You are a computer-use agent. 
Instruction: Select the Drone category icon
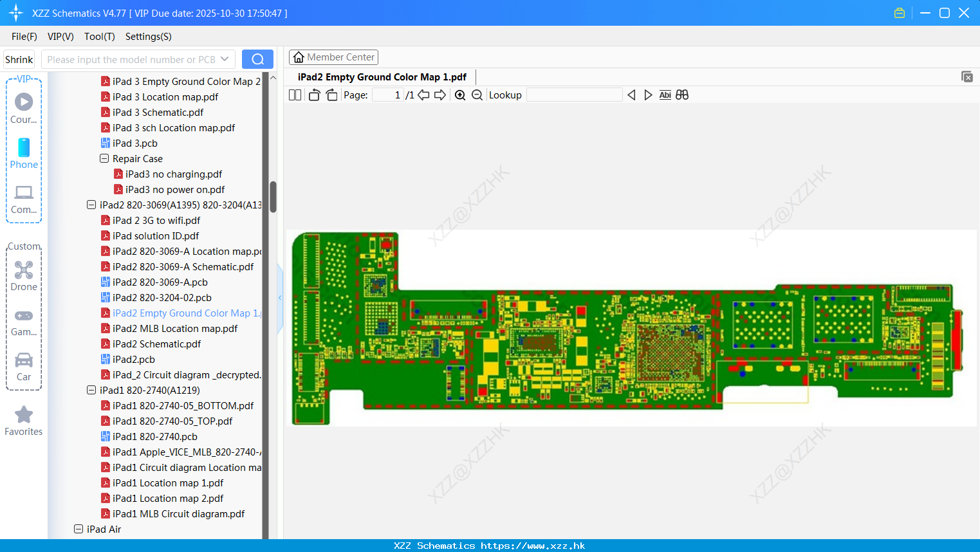[24, 276]
